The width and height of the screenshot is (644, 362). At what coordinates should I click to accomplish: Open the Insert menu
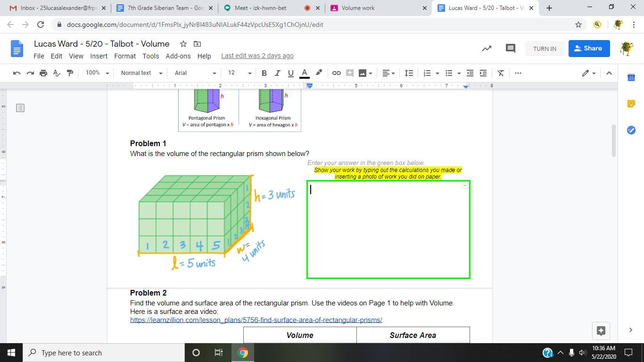tap(99, 56)
